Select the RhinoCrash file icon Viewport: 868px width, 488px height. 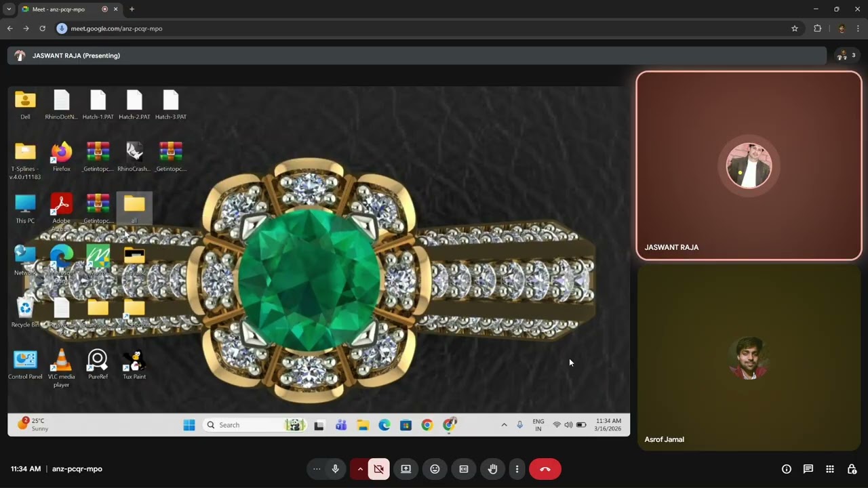134,157
